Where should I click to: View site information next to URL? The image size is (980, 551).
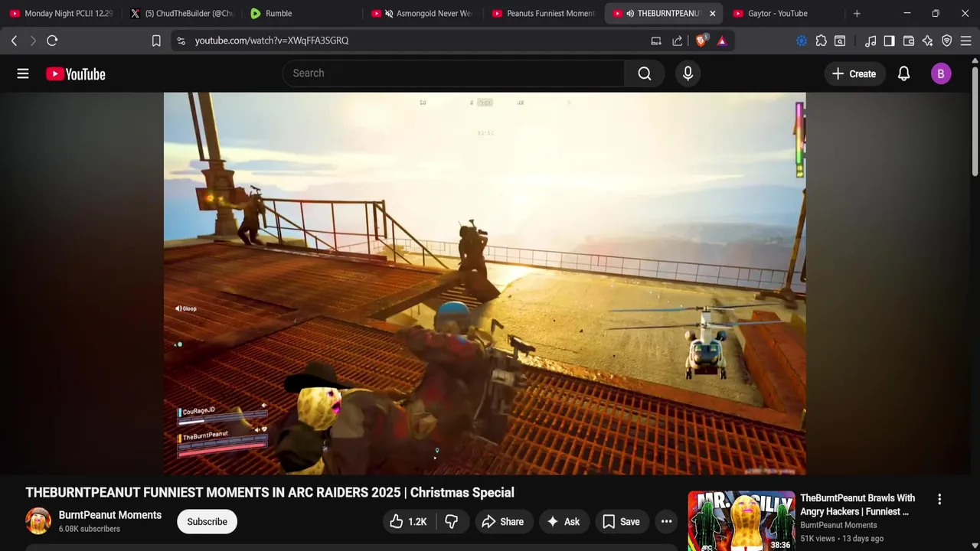[181, 41]
